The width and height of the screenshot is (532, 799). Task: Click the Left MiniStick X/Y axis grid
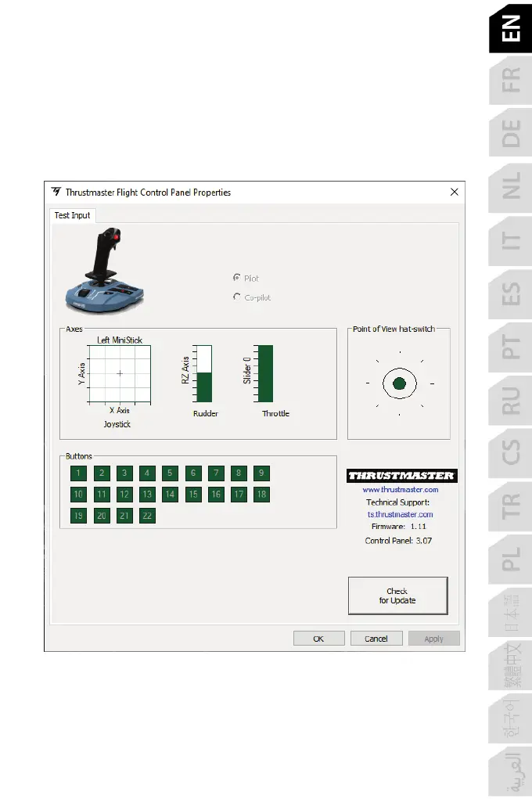[120, 373]
